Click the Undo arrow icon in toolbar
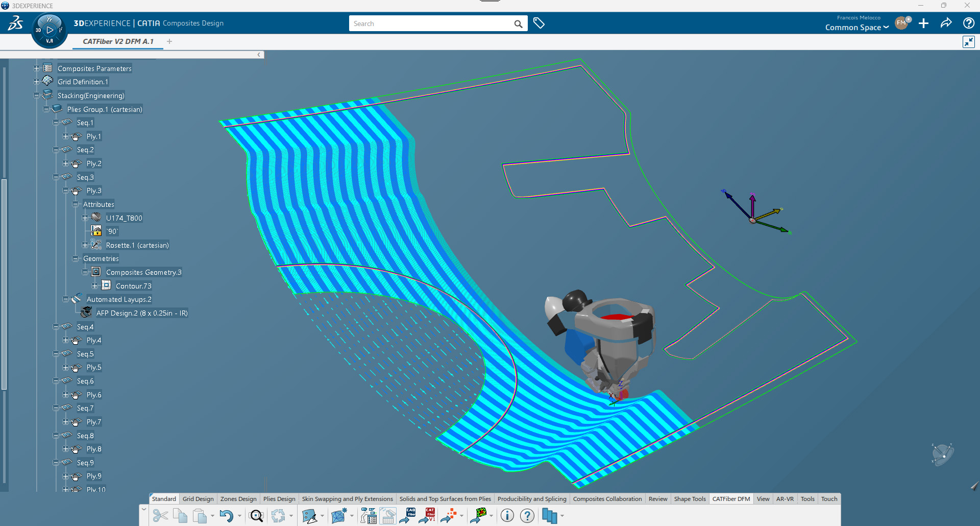980x526 pixels. click(x=226, y=516)
